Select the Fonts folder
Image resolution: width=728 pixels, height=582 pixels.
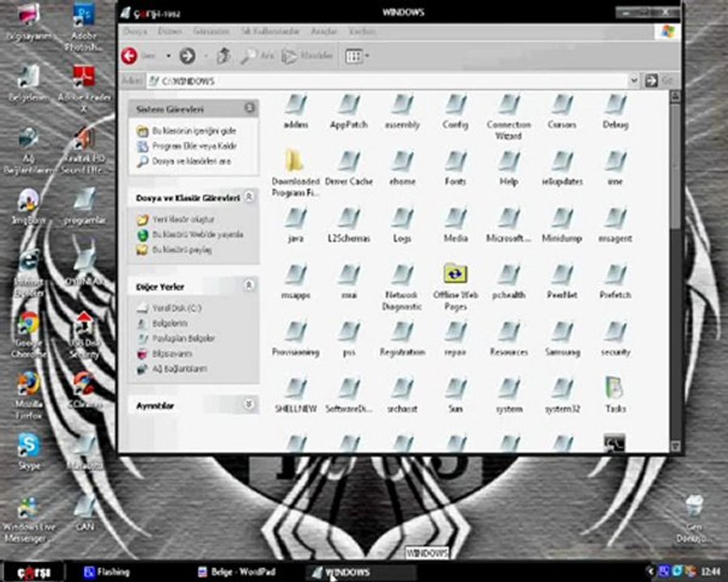455,168
